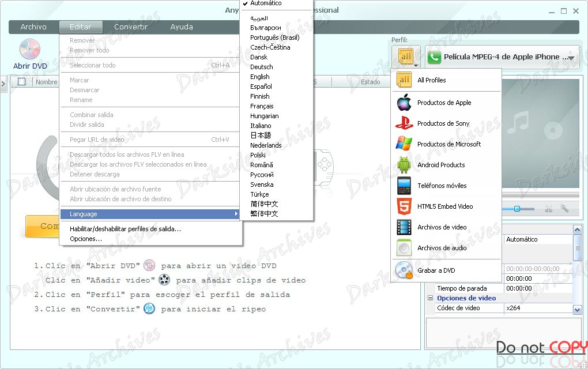The width and height of the screenshot is (588, 369).
Task: Select the checked Automático language option
Action: point(266,3)
